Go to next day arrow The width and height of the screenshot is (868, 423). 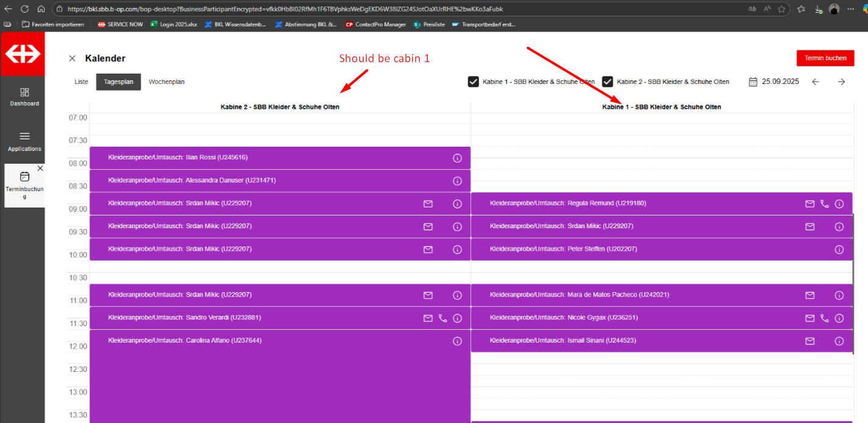tap(841, 82)
